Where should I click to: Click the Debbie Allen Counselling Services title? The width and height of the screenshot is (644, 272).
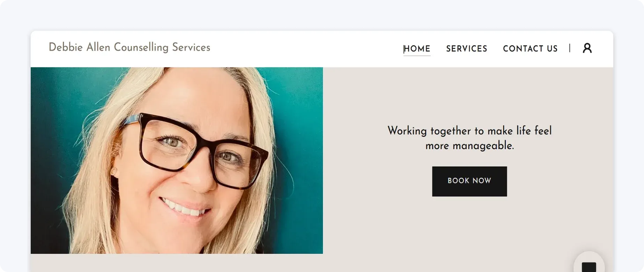click(129, 47)
